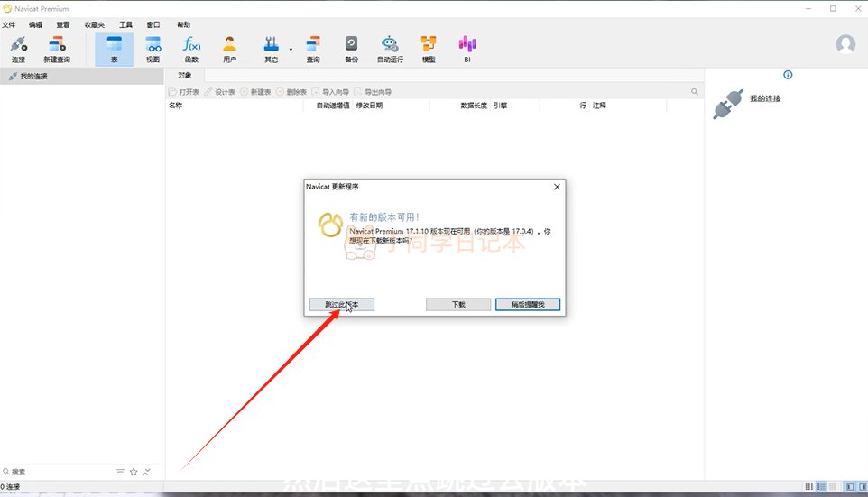Click the magnifier search icon in object toolbar
Viewport: 868px width, 497px height.
click(x=694, y=92)
